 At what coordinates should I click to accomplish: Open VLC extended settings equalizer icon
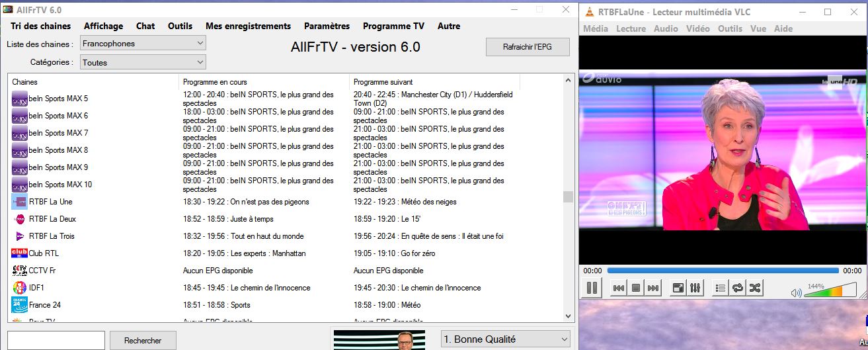click(695, 288)
